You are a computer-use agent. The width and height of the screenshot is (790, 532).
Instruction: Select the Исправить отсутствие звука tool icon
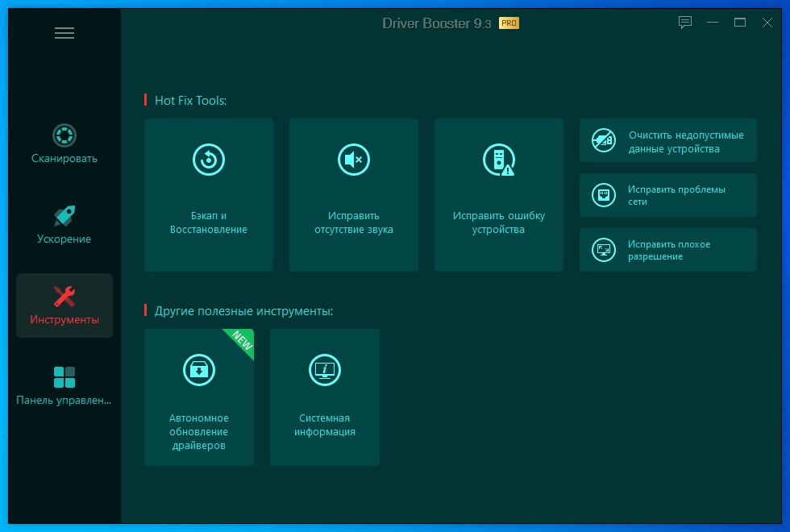353,160
